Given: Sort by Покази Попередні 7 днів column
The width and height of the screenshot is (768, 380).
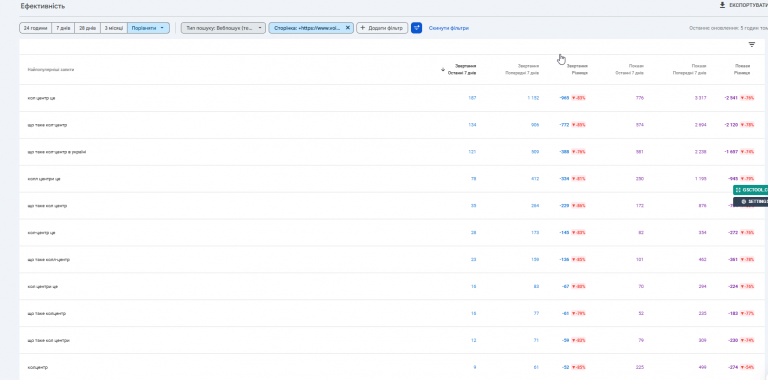Looking at the screenshot, I should pyautogui.click(x=689, y=70).
